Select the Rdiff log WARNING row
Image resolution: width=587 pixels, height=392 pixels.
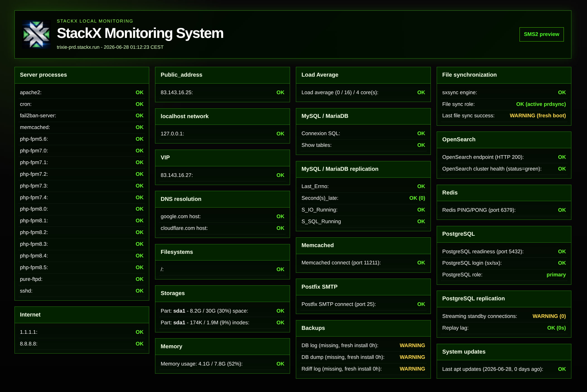coord(363,369)
